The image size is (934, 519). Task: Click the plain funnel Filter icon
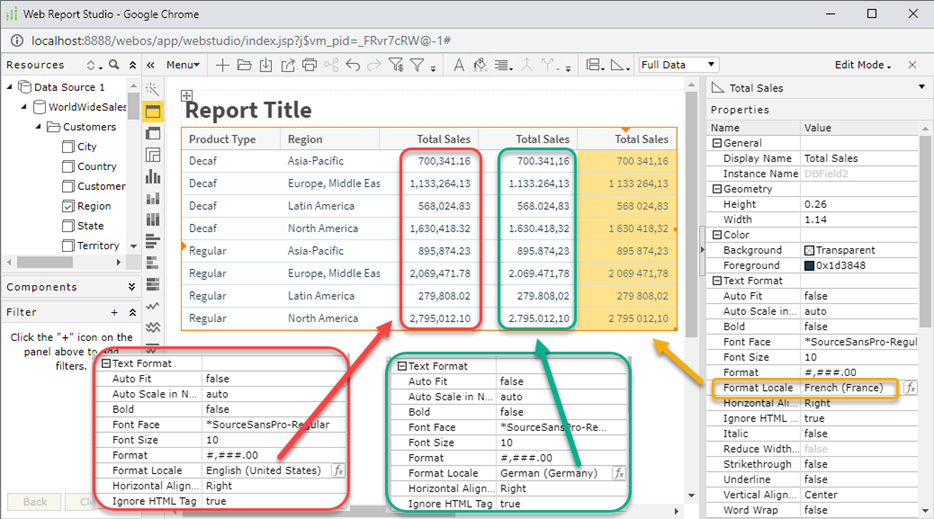pos(418,65)
